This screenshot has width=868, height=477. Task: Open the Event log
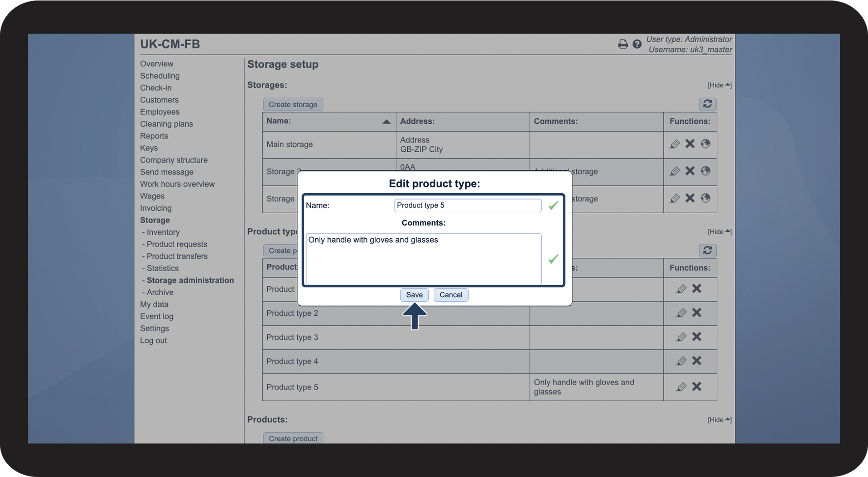pos(157,316)
